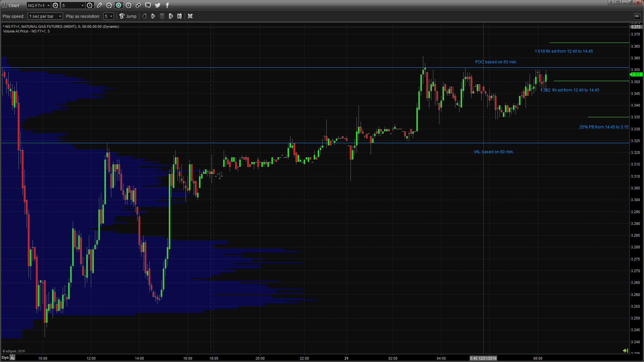Play replay backward
The height and width of the screenshot is (362, 644).
click(x=144, y=16)
